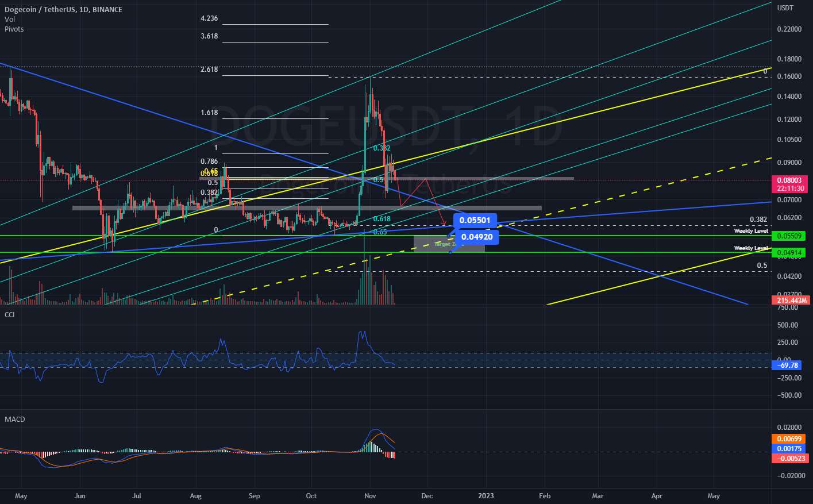Select the blue 0.05501 price callout
Screen dimensions: 813x504
point(475,220)
